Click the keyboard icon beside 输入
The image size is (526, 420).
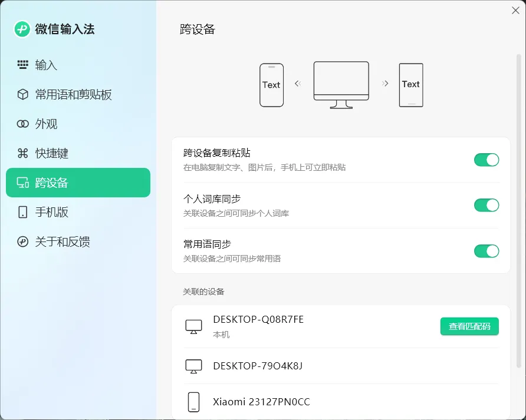23,65
